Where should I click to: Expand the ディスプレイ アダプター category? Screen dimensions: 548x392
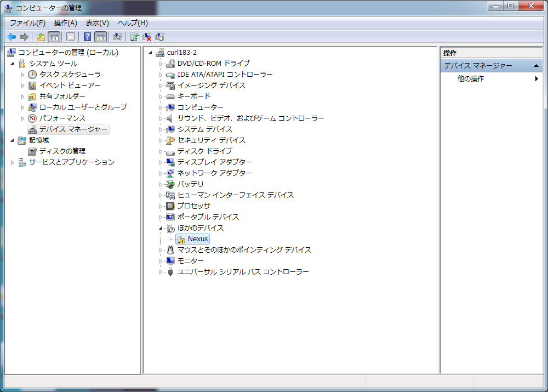point(161,162)
